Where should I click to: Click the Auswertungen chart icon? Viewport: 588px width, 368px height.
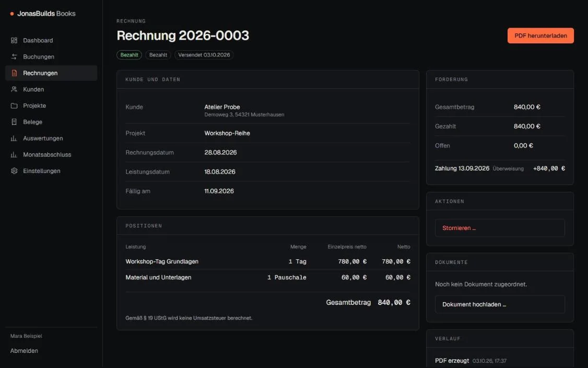tap(14, 138)
